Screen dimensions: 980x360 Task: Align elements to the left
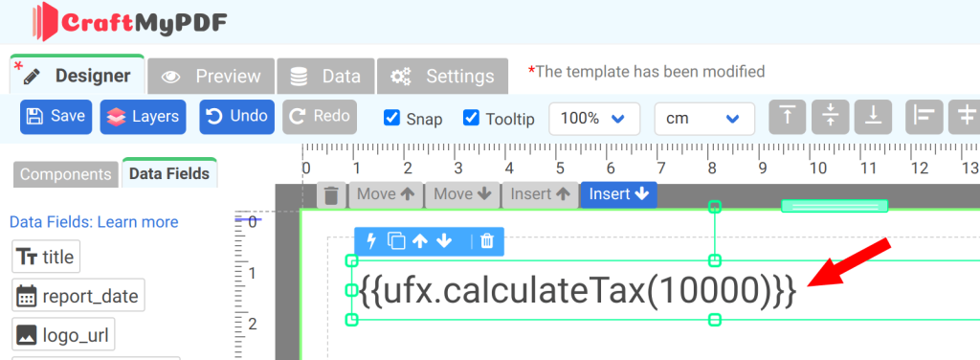tap(924, 117)
